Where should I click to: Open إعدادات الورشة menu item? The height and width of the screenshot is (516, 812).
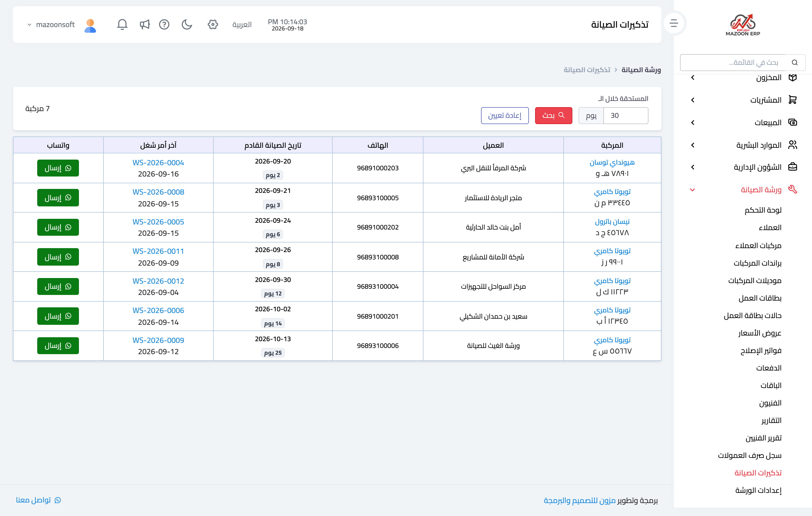758,490
